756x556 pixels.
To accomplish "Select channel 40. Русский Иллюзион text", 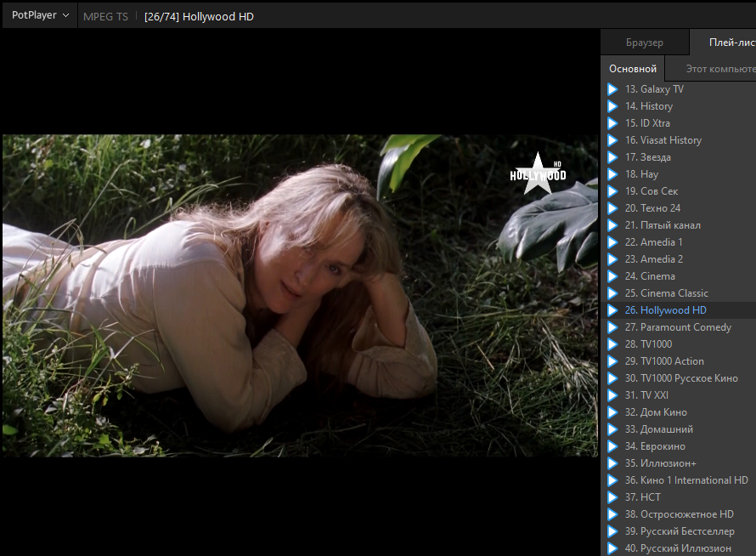I will tap(678, 548).
